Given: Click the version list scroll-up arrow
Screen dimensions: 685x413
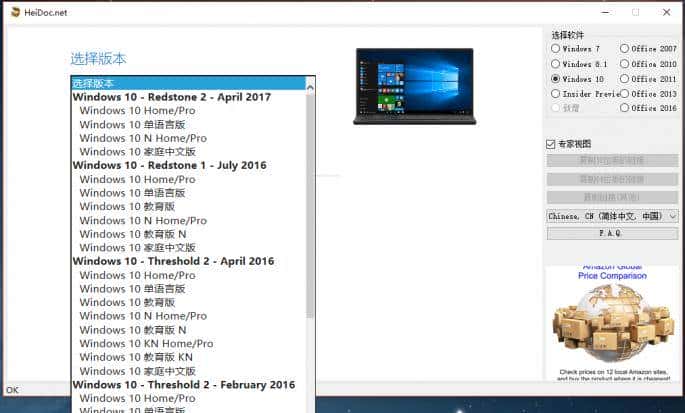Looking at the screenshot, I should [310, 87].
